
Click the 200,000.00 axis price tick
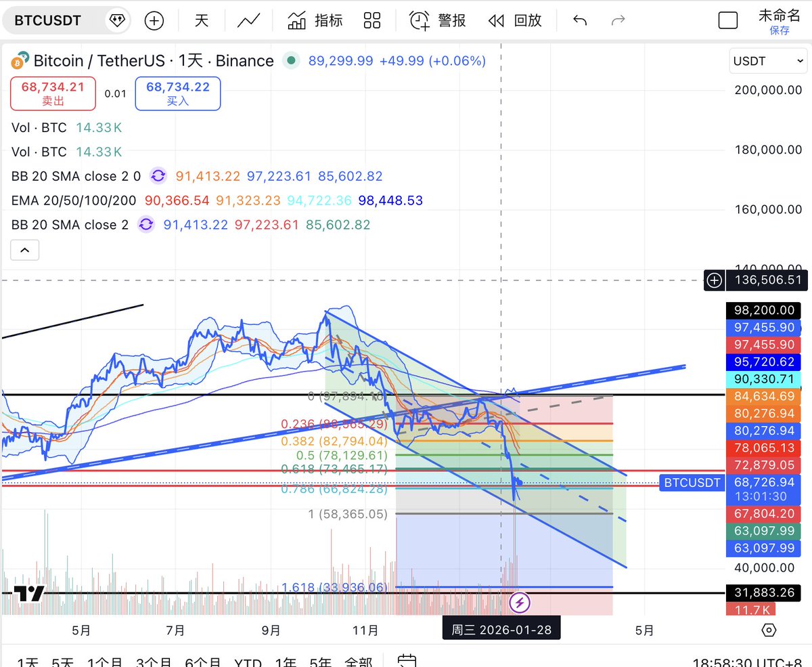pos(769,89)
